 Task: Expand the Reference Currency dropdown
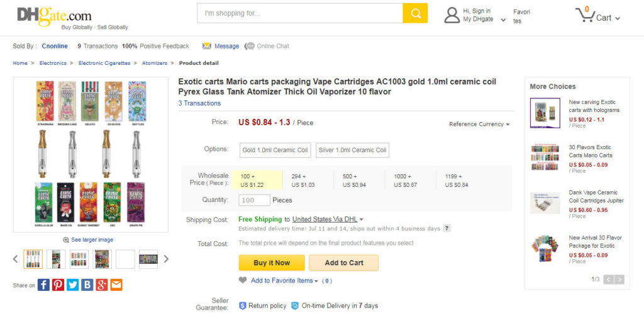pos(479,124)
